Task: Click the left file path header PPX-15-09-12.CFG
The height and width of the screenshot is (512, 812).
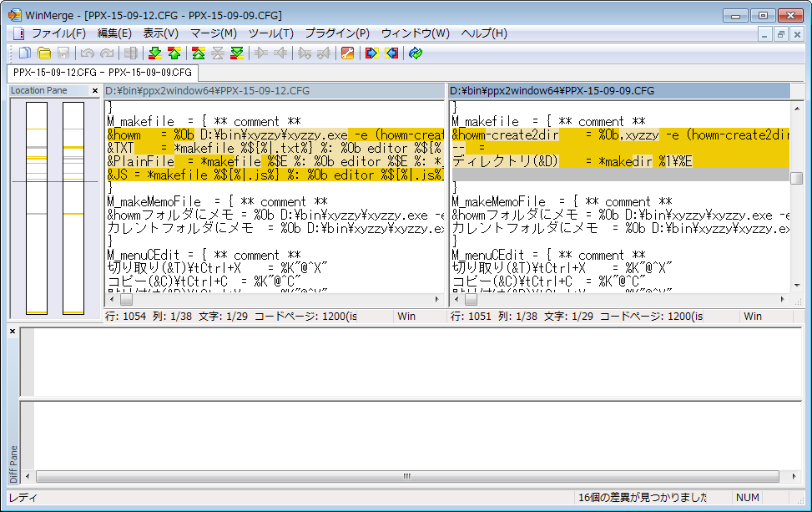Action: 274,91
